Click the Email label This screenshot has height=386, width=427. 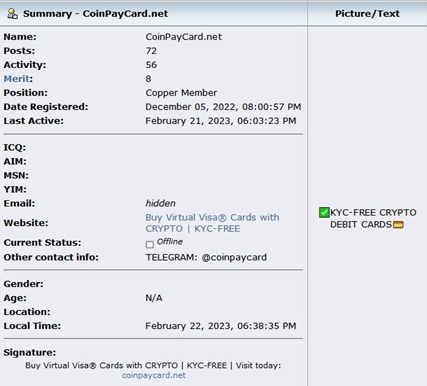(x=19, y=203)
